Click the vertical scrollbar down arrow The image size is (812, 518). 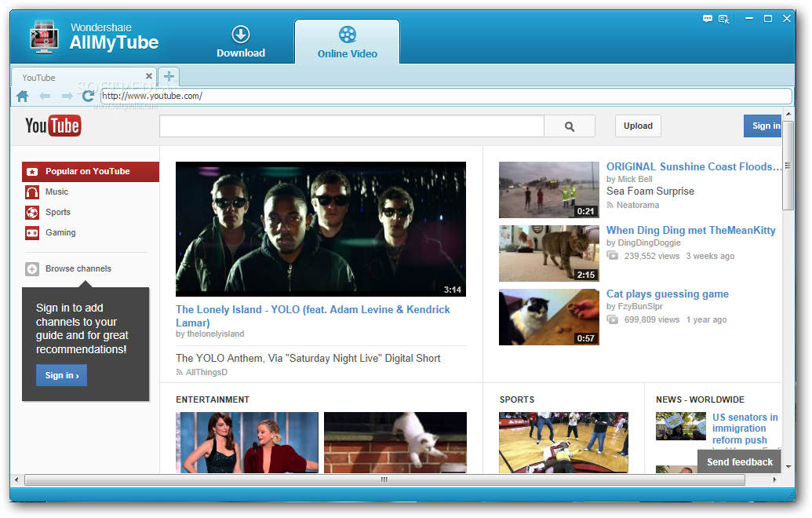788,467
